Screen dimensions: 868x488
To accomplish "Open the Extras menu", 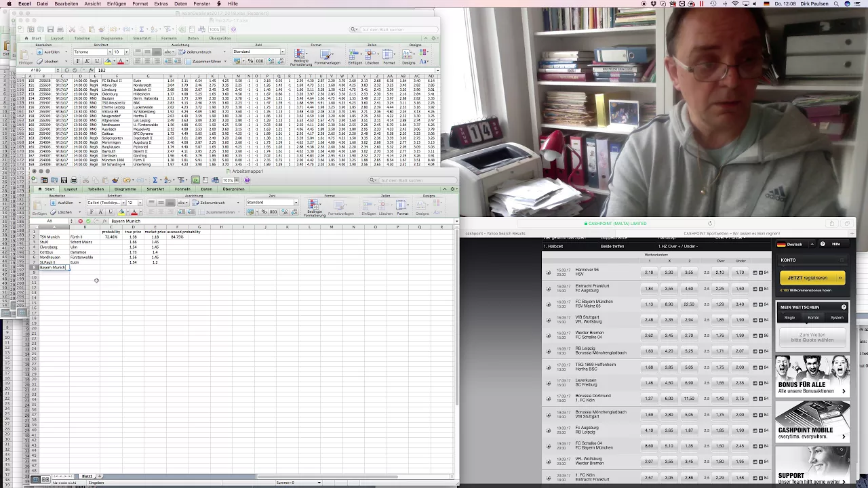I will tap(161, 3).
